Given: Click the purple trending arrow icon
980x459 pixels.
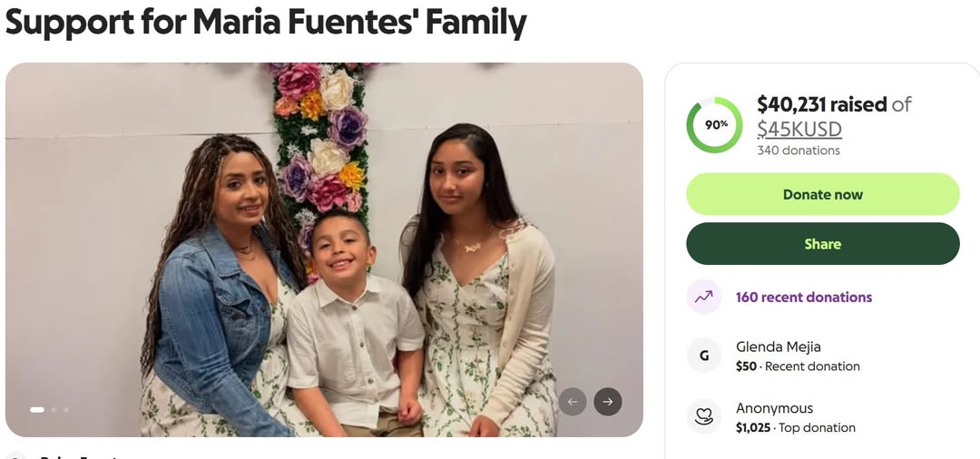Looking at the screenshot, I should click(703, 297).
